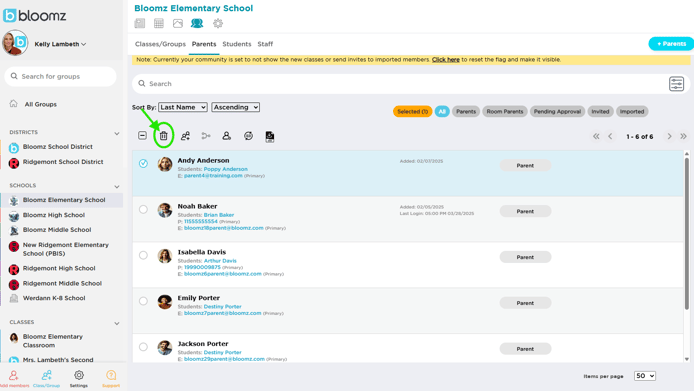Toggle the Invited filter chip
694x391 pixels.
click(x=600, y=112)
